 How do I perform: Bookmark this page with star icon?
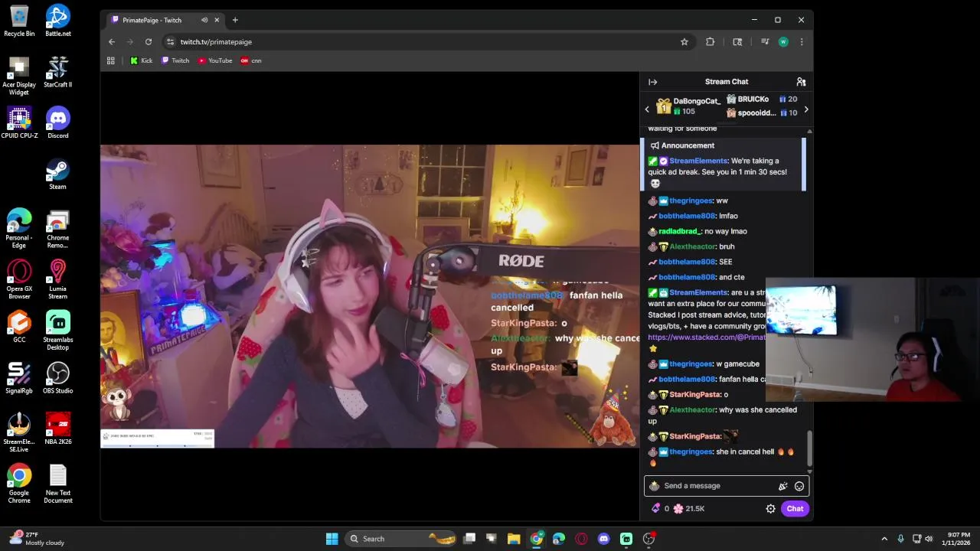pos(684,42)
